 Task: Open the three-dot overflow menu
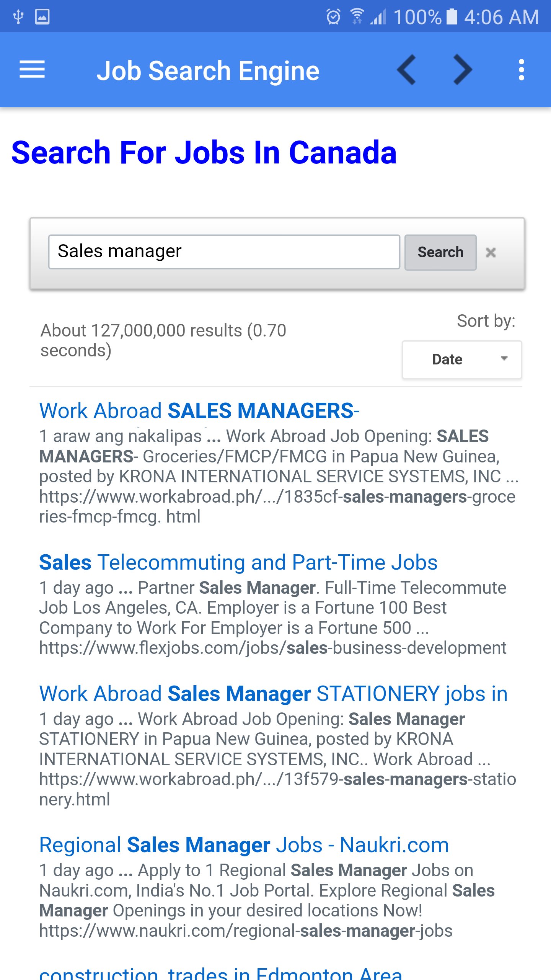coord(521,70)
